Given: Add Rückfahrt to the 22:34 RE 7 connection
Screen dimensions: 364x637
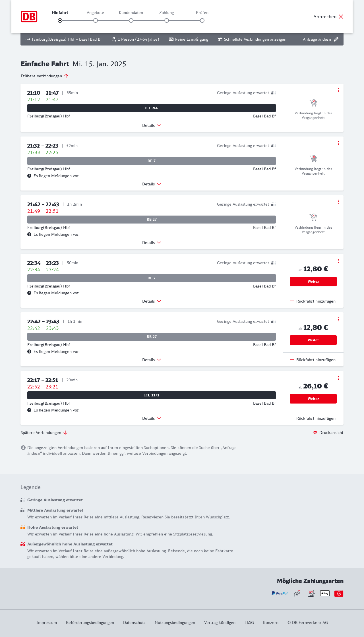Looking at the screenshot, I should click(x=313, y=301).
